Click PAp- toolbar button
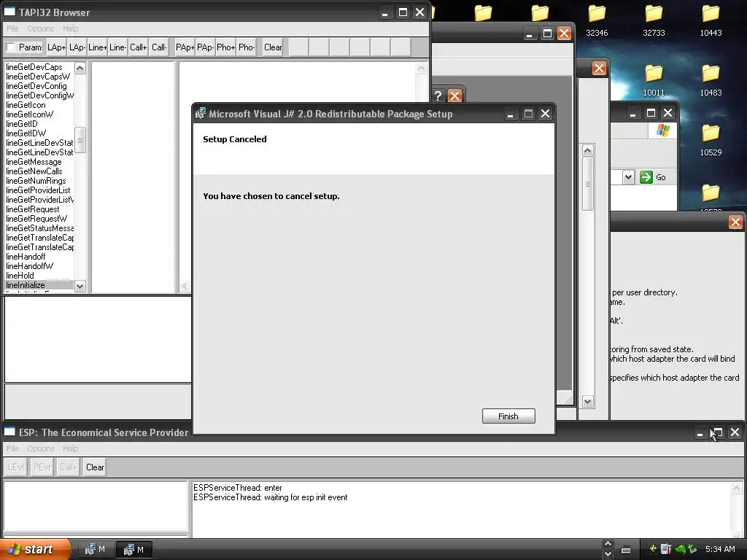Viewport: 747px width, 560px height. (x=205, y=47)
